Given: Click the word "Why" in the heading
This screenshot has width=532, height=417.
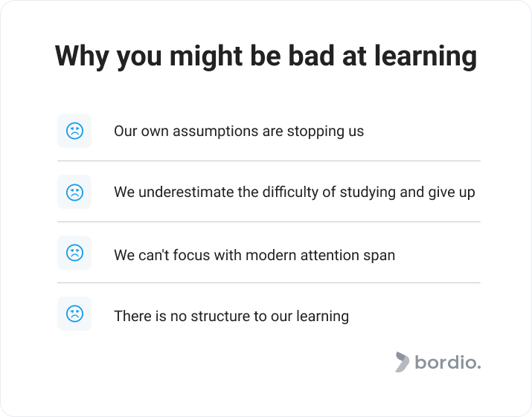Looking at the screenshot, I should pyautogui.click(x=82, y=56).
